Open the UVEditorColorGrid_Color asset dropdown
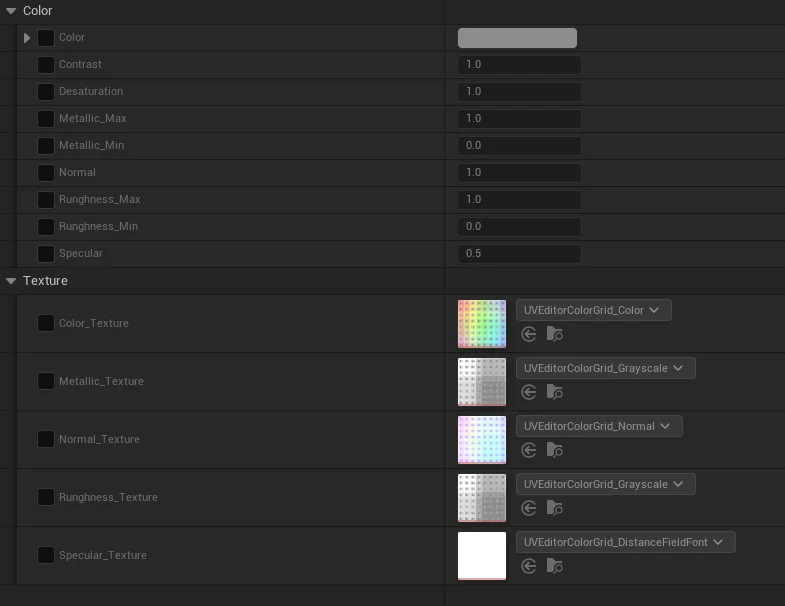The image size is (785, 606). pos(594,310)
